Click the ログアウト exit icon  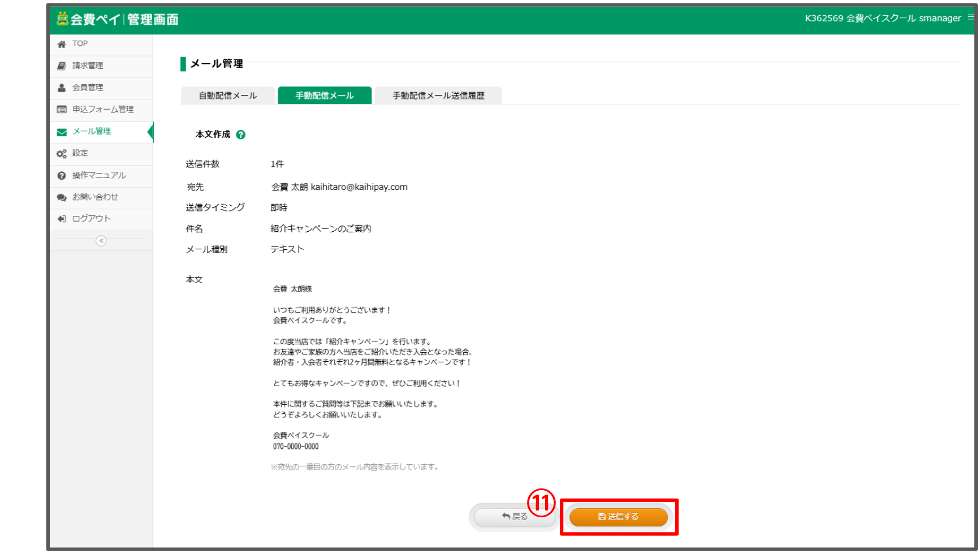coord(62,219)
